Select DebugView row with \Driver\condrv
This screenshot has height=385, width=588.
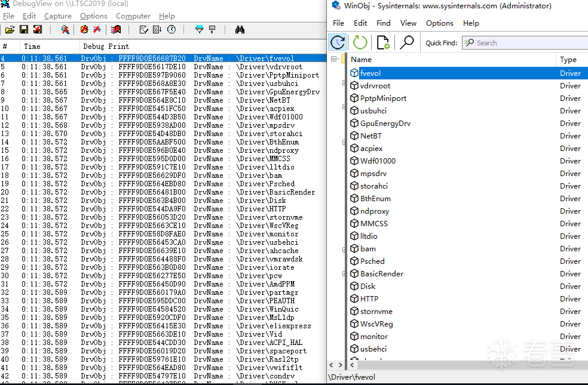click(163, 375)
